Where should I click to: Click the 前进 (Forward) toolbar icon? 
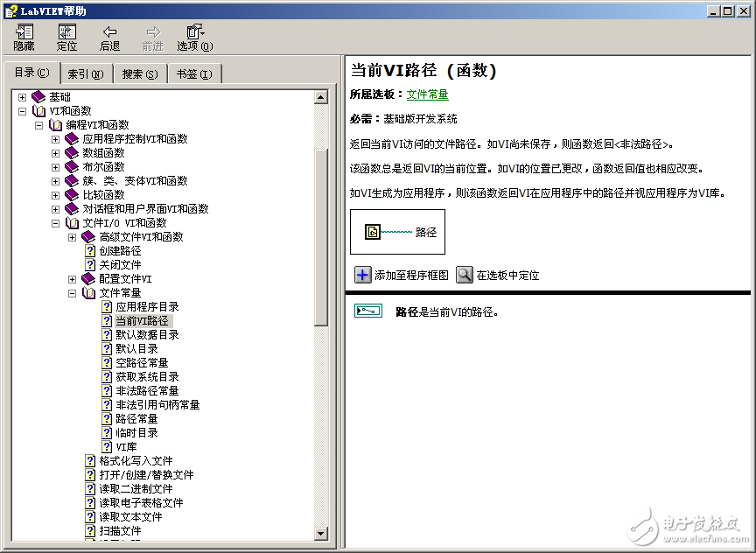(x=153, y=31)
